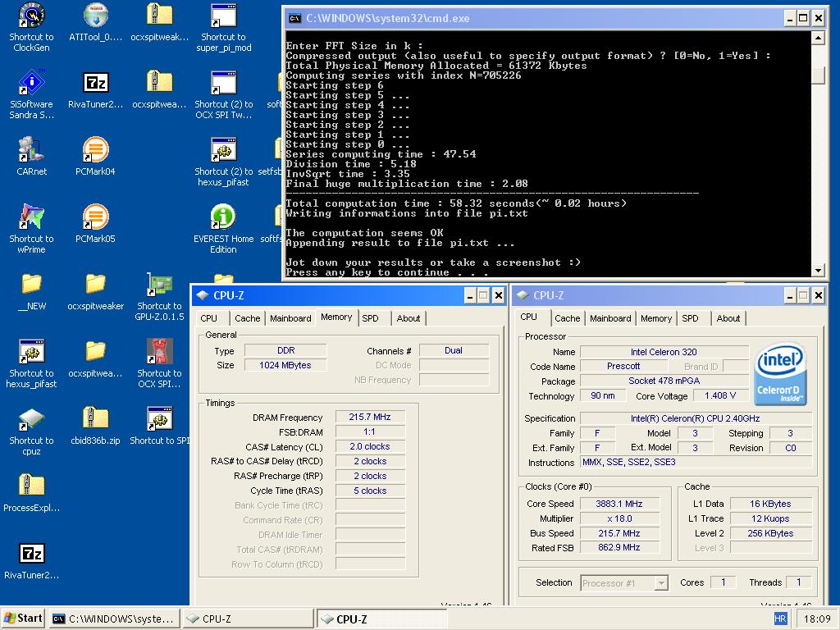Viewport: 840px width, 630px height.
Task: Click the Code Name Prescott field
Action: pos(623,366)
